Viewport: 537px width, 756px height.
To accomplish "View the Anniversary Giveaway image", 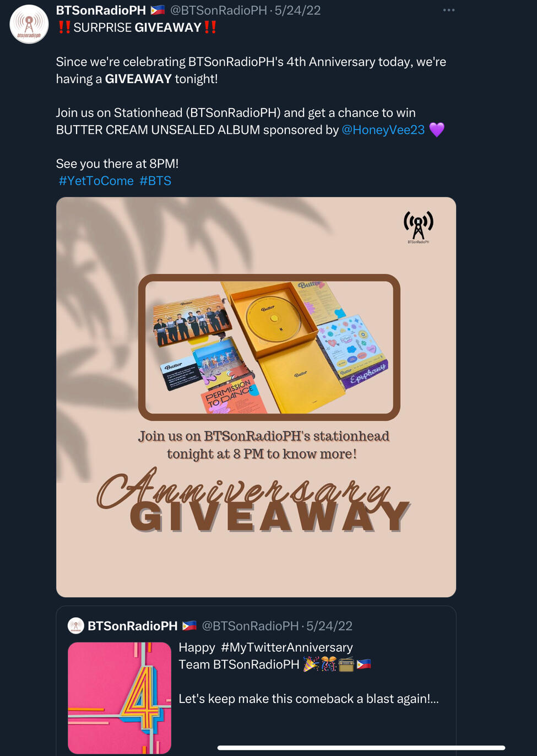I will tap(256, 397).
